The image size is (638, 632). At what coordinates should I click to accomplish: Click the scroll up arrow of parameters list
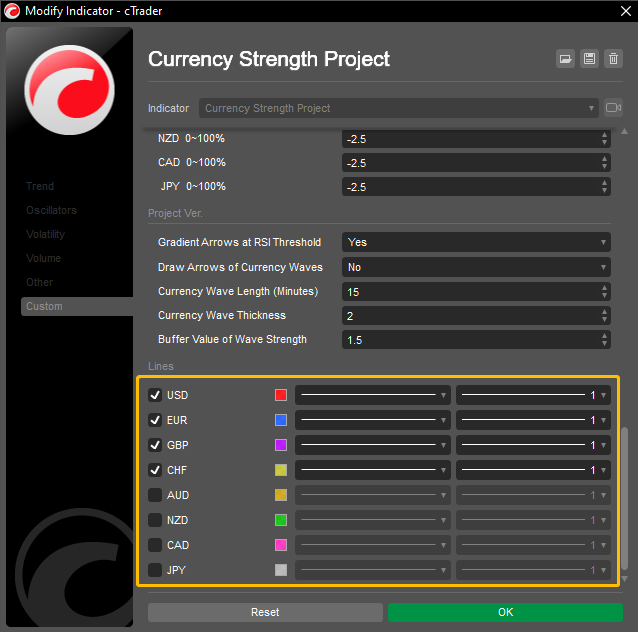(625, 131)
